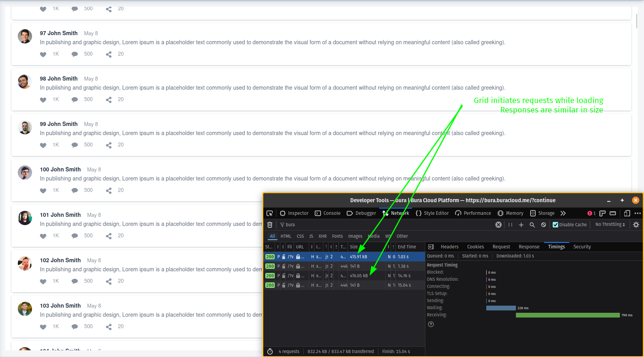Expand the more tools chevron overflow
The image size is (644, 357).
tap(563, 213)
